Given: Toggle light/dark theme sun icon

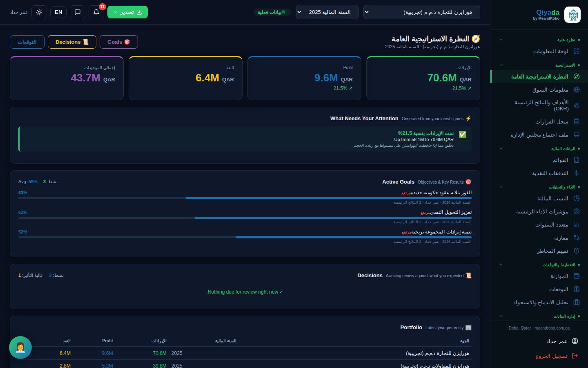Looking at the screenshot, I should click(39, 12).
